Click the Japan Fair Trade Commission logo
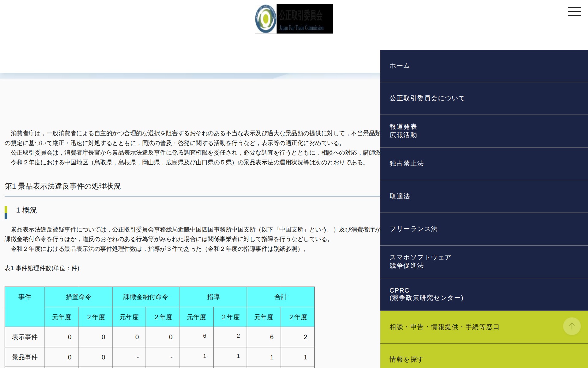Image resolution: width=588 pixels, height=368 pixels. (x=293, y=18)
